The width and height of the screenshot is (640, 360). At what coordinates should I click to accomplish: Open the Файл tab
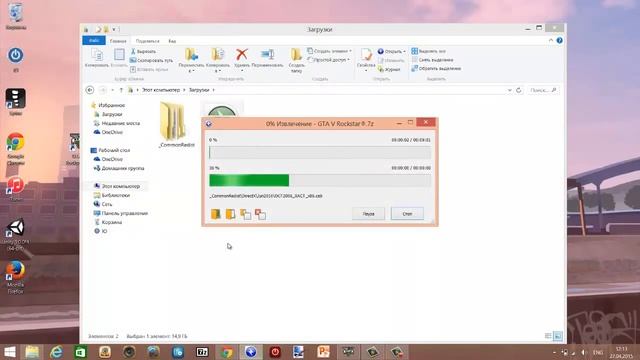(94, 40)
